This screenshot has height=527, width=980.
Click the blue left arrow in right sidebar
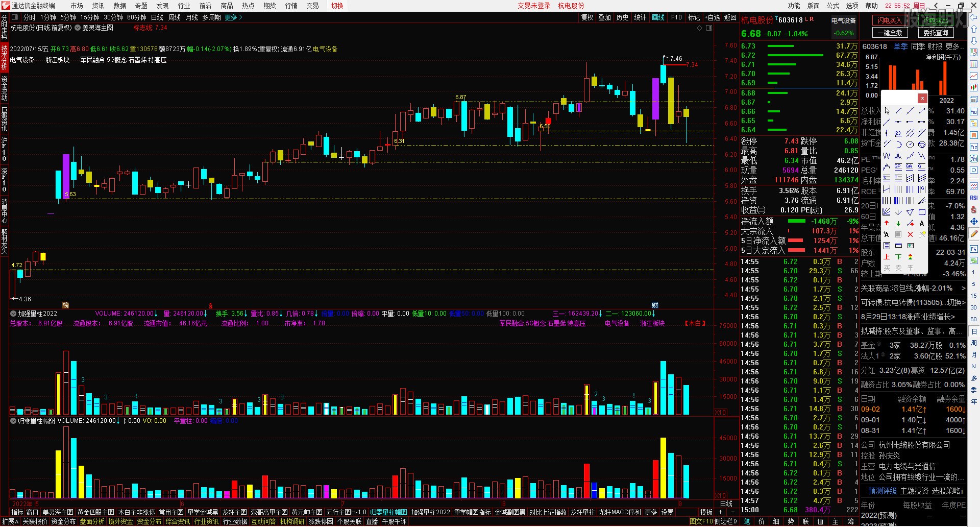point(974,18)
